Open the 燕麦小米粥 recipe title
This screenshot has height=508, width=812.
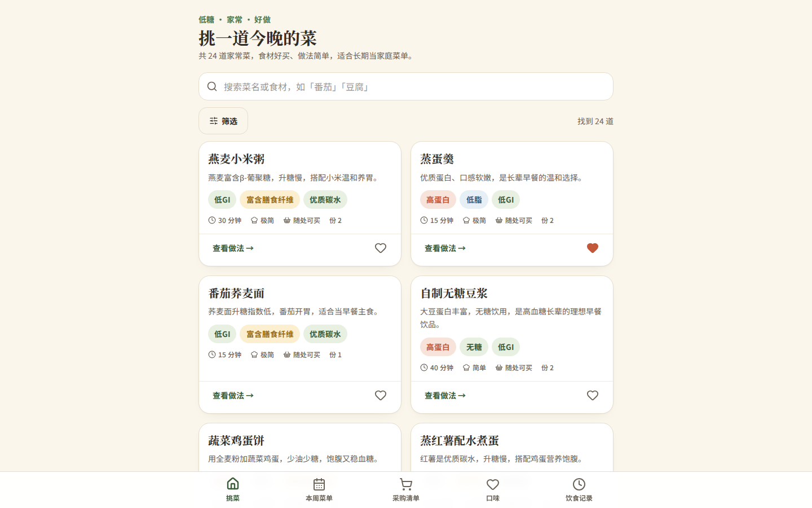[x=236, y=159]
